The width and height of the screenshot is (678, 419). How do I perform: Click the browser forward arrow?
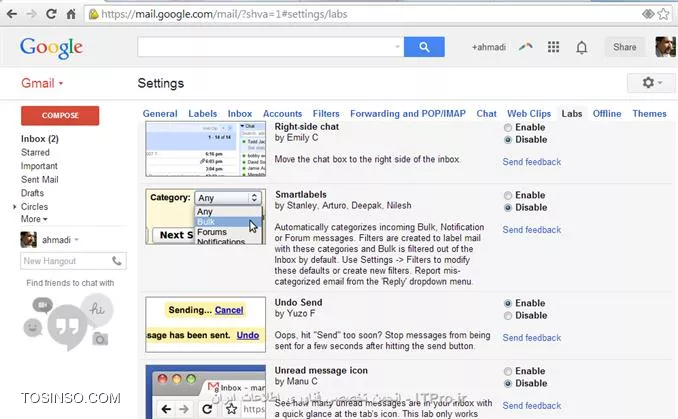31,14
